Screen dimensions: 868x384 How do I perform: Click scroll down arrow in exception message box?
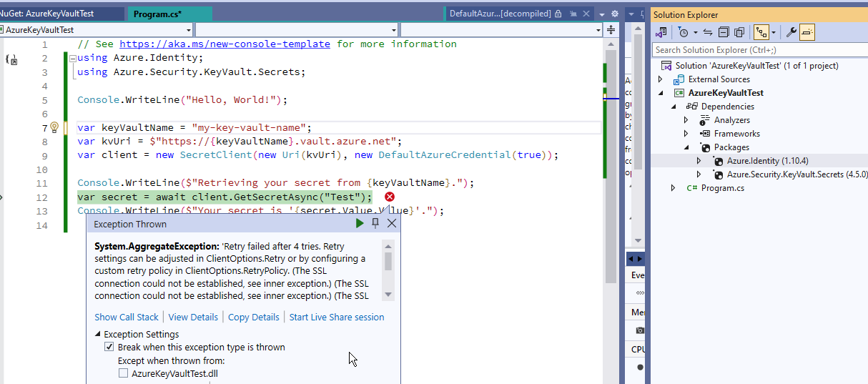pos(388,295)
